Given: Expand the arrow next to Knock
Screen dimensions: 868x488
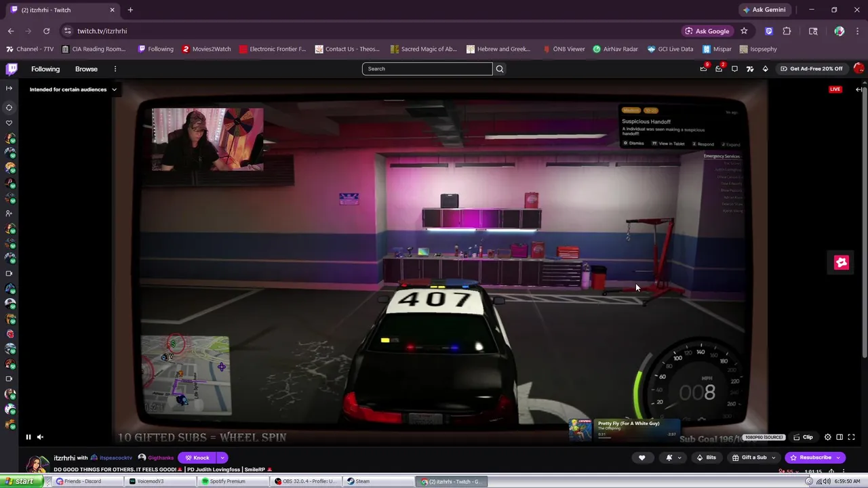Looking at the screenshot, I should pyautogui.click(x=222, y=457).
